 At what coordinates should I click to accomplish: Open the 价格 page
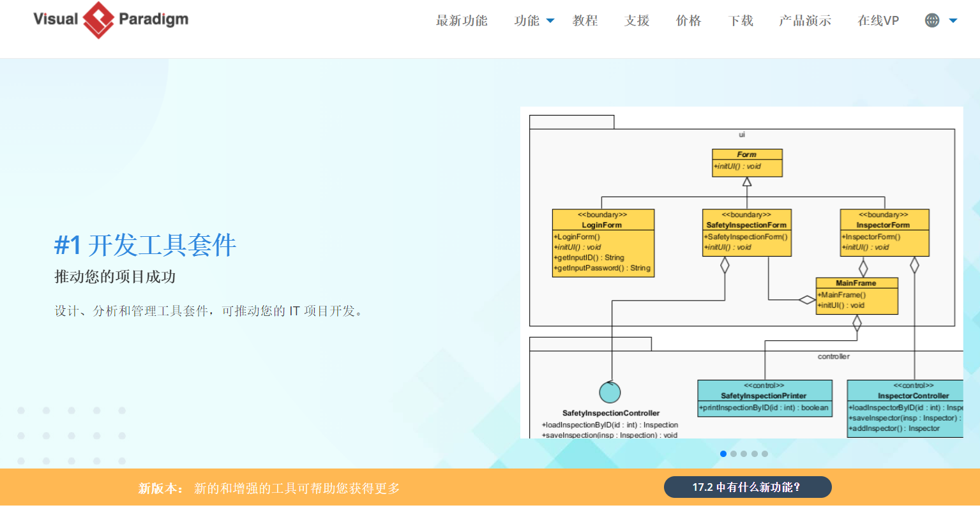689,21
